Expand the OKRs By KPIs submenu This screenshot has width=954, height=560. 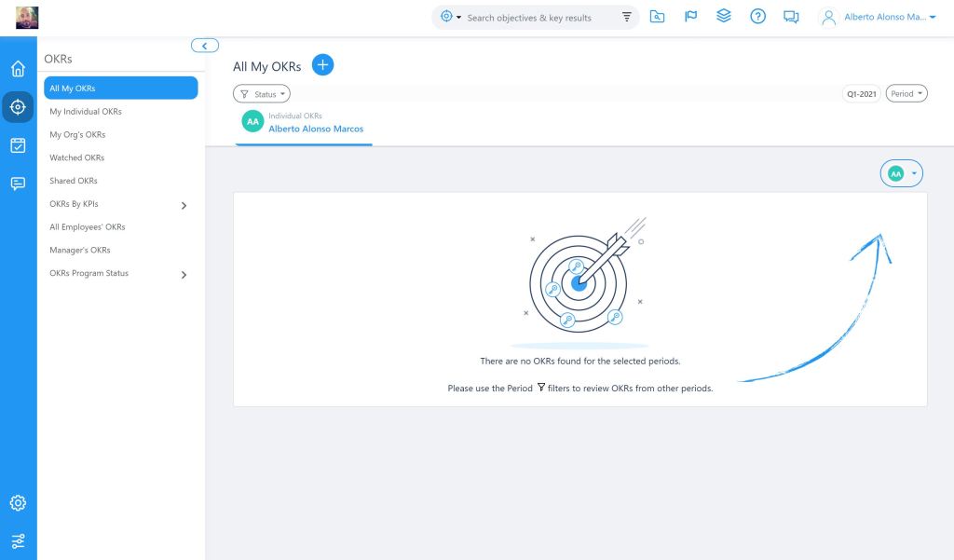pos(184,205)
